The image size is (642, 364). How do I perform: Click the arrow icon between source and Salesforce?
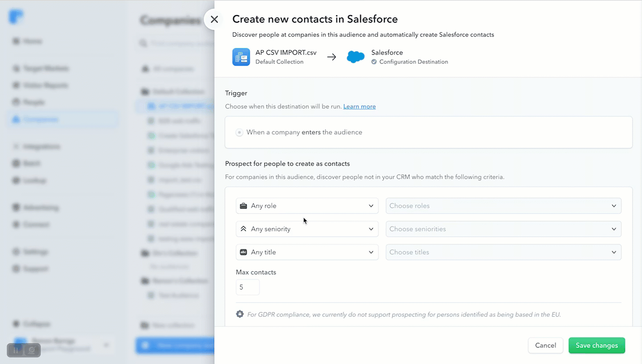click(x=331, y=57)
